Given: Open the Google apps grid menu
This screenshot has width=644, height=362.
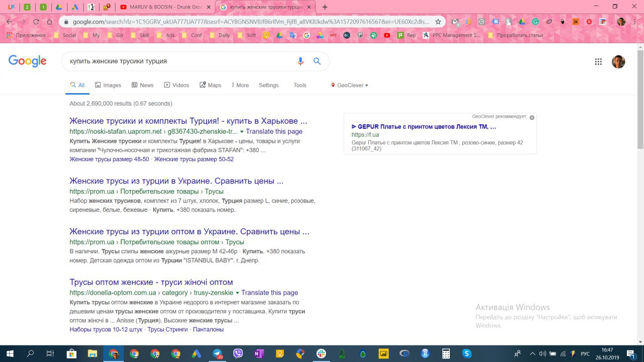Looking at the screenshot, I should pyautogui.click(x=598, y=61).
